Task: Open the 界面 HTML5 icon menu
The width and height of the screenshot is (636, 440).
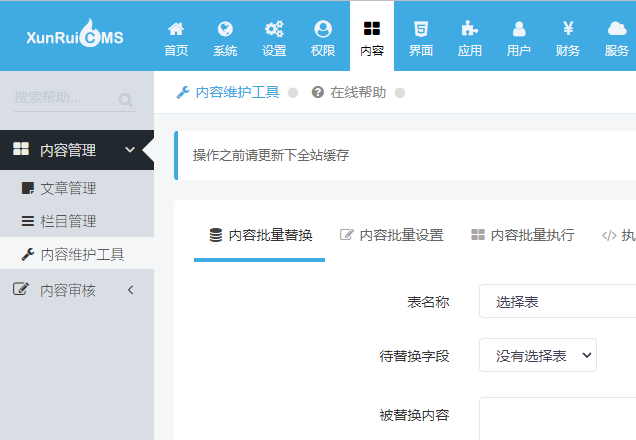Action: 421,29
